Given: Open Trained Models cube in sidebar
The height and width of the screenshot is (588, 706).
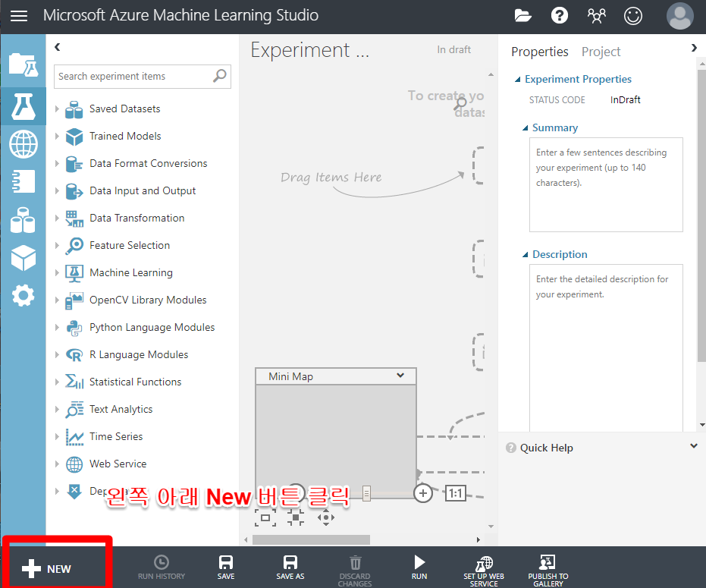Looking at the screenshot, I should (x=23, y=258).
